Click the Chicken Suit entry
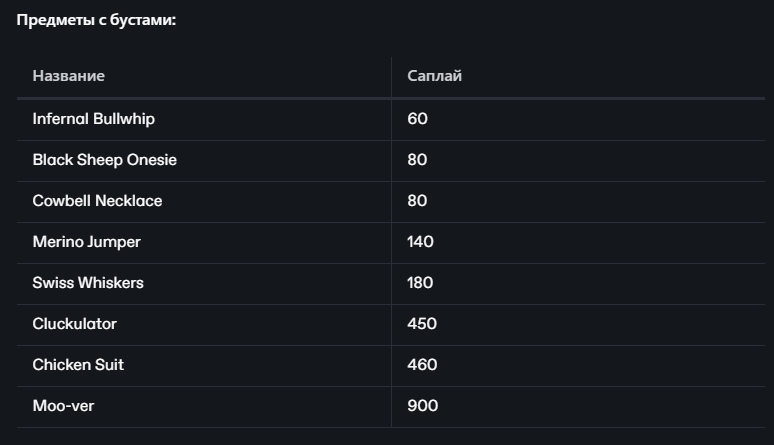Image resolution: width=774 pixels, height=445 pixels. pyautogui.click(x=78, y=364)
